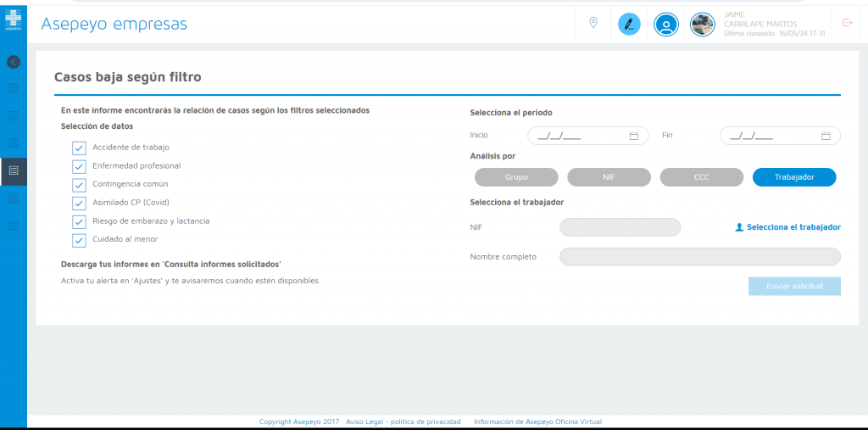Open the user profile circle icon
The height and width of the screenshot is (430, 868).
[666, 24]
